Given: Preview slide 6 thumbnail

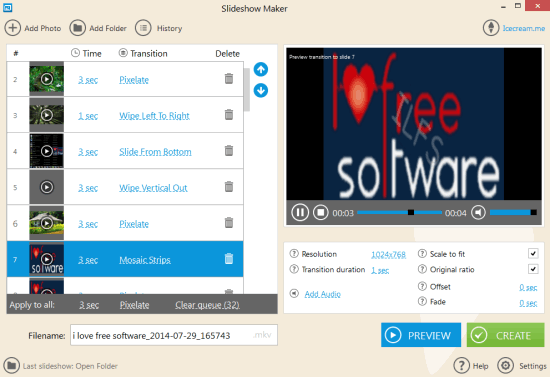Looking at the screenshot, I should point(47,223).
